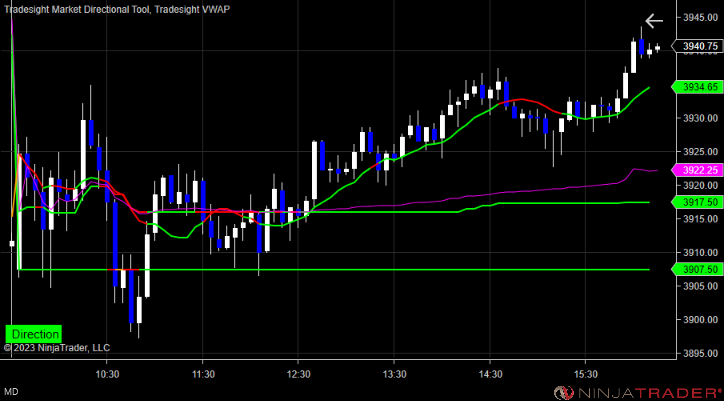Click the 3895.00 price axis label
724x401 pixels.
[x=700, y=354]
